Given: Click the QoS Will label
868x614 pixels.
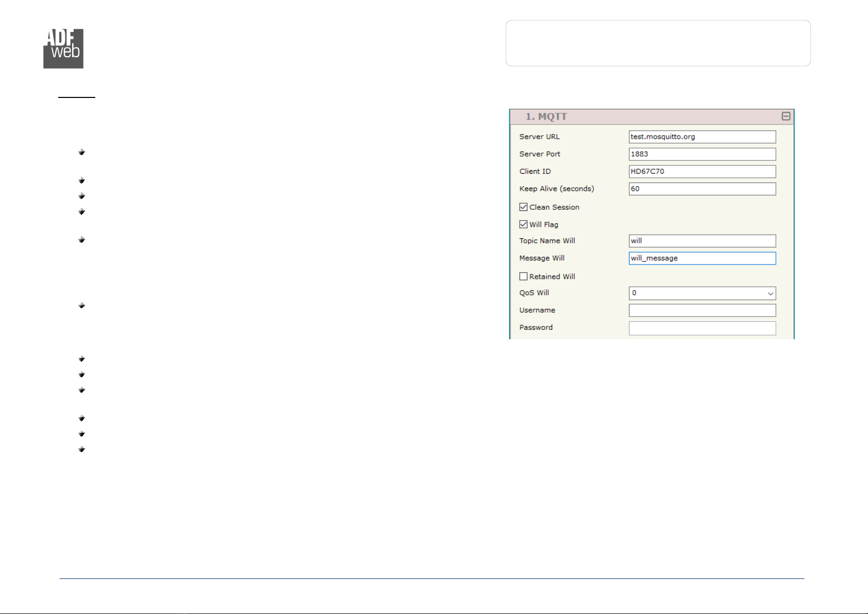Looking at the screenshot, I should tap(534, 293).
